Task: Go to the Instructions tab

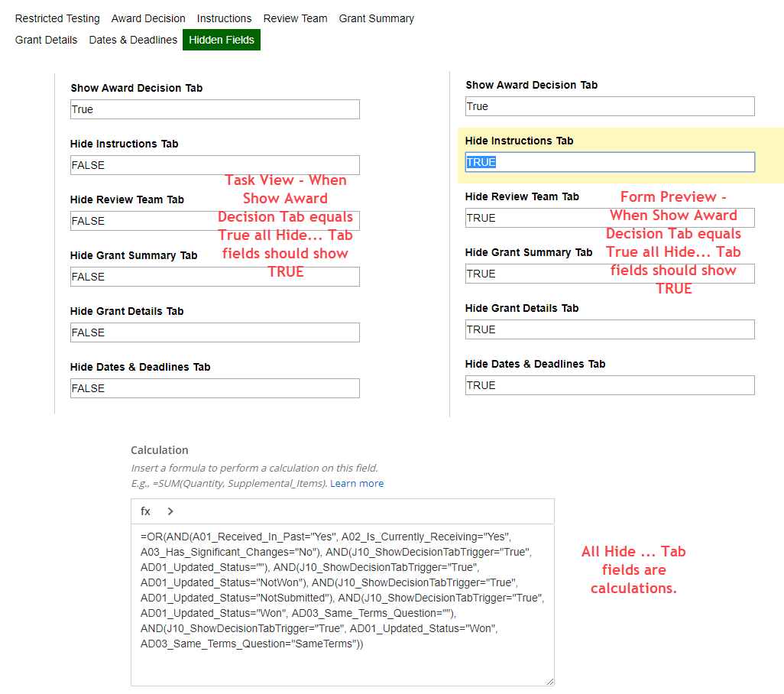Action: click(x=224, y=18)
